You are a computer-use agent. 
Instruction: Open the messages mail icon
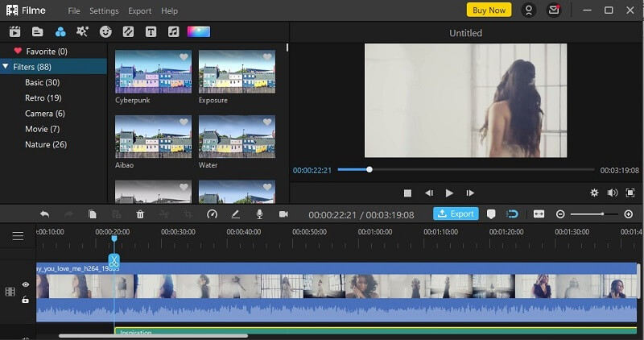tap(554, 10)
